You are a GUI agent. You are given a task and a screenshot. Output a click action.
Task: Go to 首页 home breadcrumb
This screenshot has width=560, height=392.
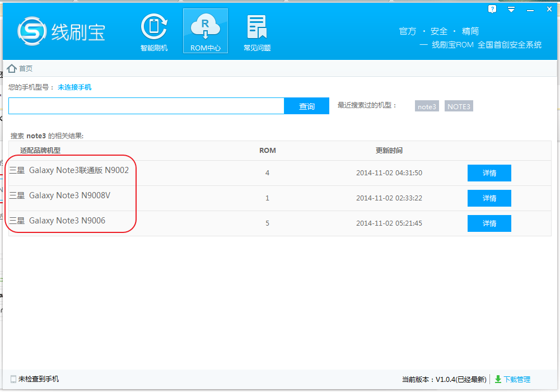tap(26, 68)
